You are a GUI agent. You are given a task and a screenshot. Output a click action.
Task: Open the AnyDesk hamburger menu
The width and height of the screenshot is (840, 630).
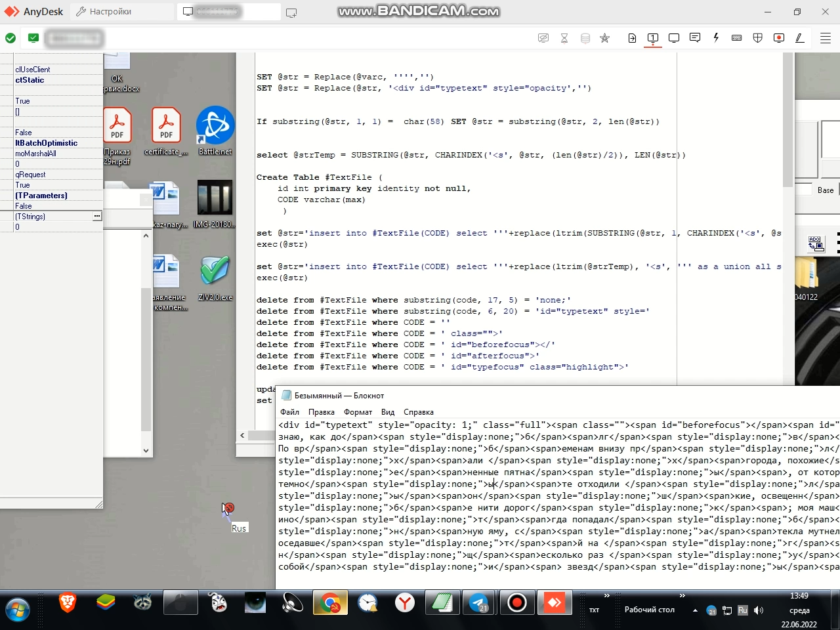(x=826, y=38)
